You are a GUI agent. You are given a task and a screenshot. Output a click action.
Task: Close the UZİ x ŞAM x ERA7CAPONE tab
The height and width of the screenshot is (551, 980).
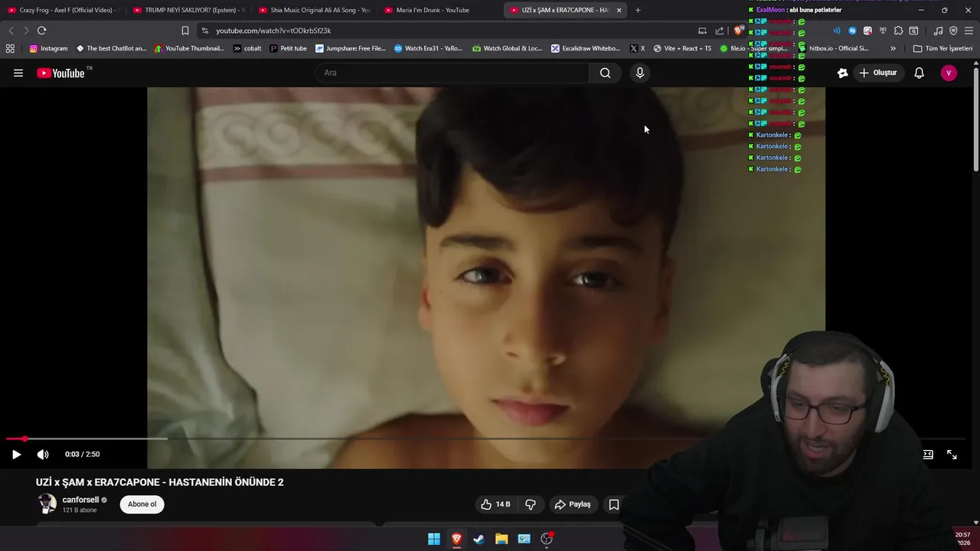tap(619, 10)
